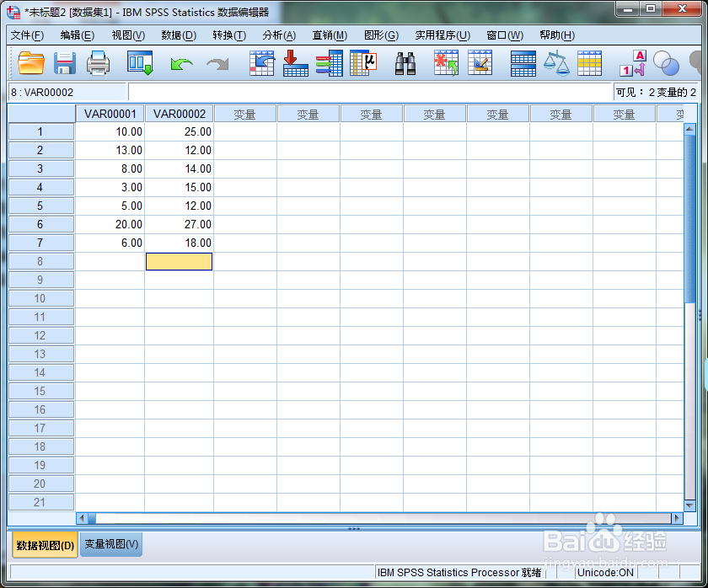This screenshot has width=708, height=588.
Task: Open the 窗口(W) menu
Action: (505, 35)
